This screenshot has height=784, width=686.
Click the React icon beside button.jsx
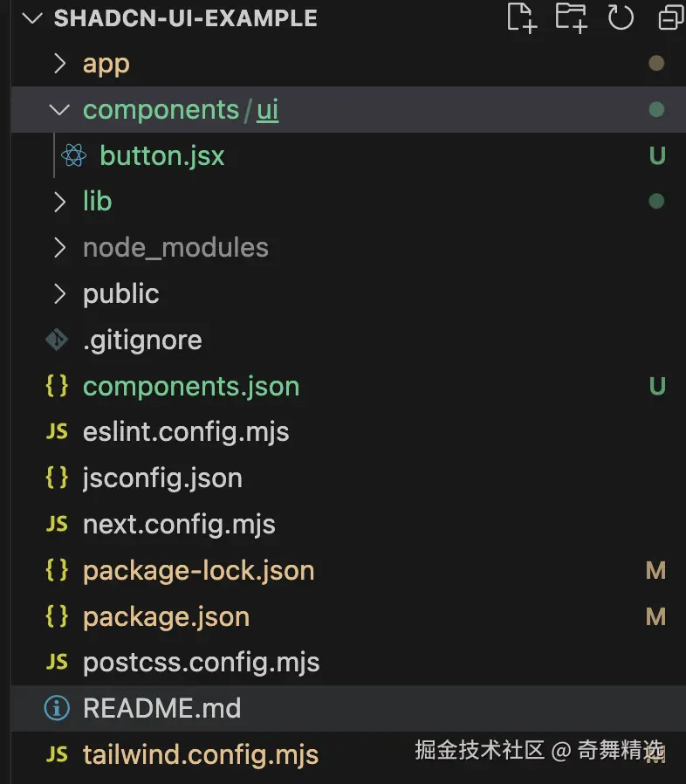click(x=73, y=156)
